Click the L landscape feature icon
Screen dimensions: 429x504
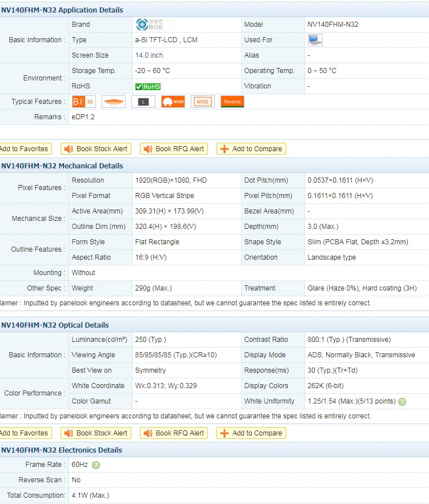(143, 102)
